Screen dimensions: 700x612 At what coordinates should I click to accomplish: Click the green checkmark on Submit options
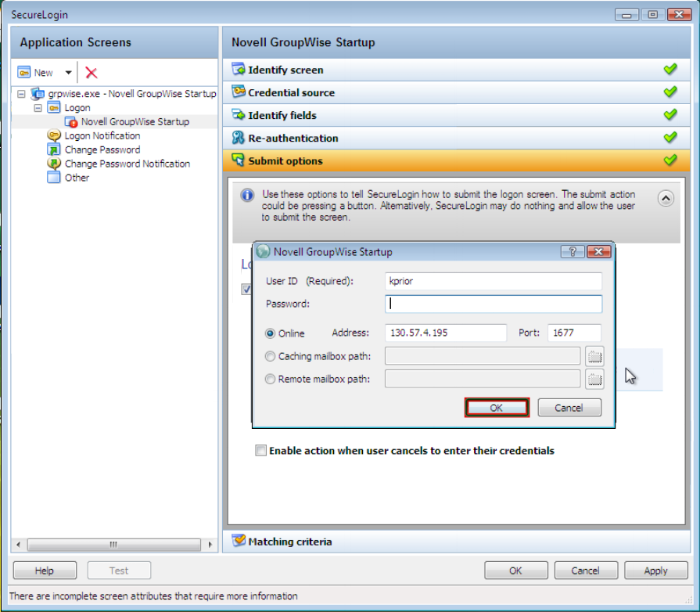(x=670, y=160)
